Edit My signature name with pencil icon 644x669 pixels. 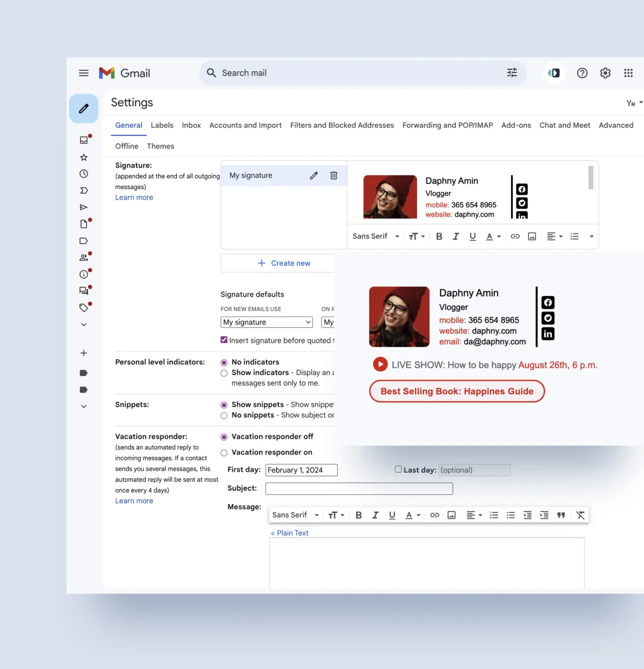pyautogui.click(x=313, y=175)
